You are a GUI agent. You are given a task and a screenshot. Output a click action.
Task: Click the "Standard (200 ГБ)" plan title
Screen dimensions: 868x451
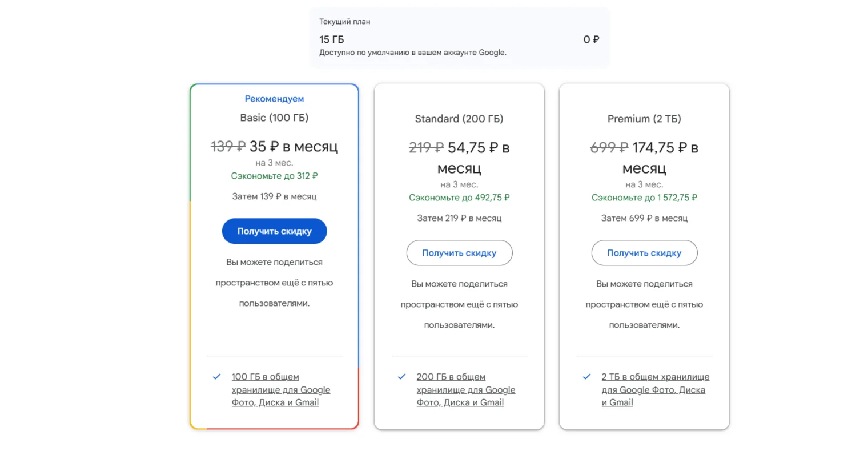click(459, 119)
